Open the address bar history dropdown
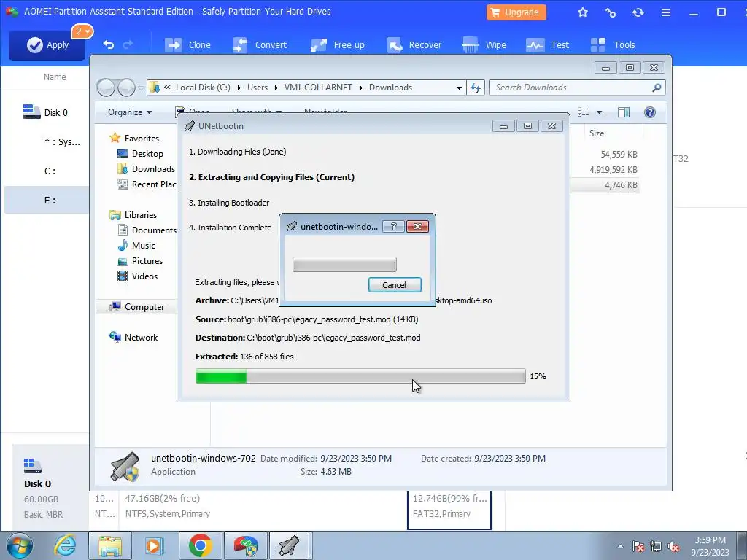747x560 pixels. (459, 88)
